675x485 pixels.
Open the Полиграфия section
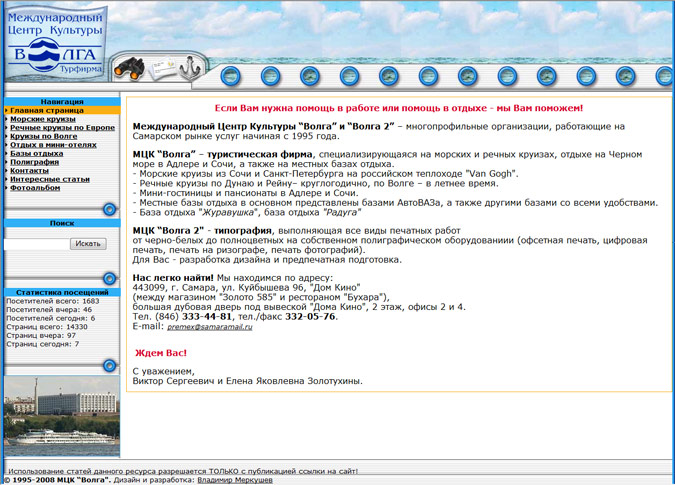[x=34, y=162]
